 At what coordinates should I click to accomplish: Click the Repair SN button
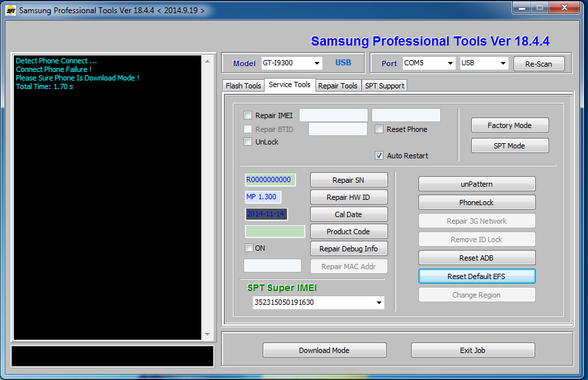(x=348, y=180)
